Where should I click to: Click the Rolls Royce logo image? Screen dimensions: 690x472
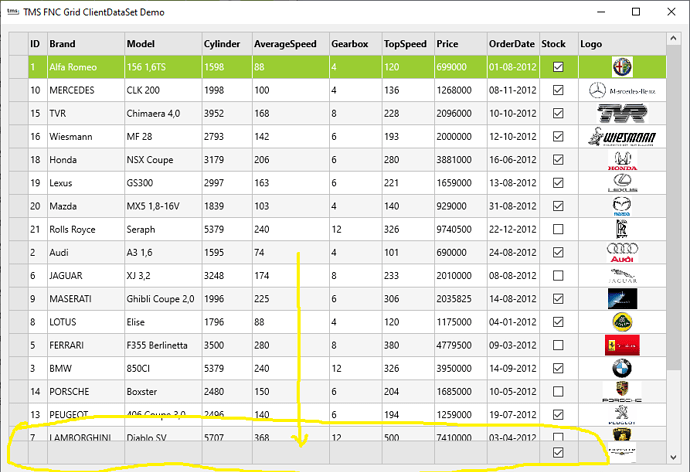pos(622,229)
